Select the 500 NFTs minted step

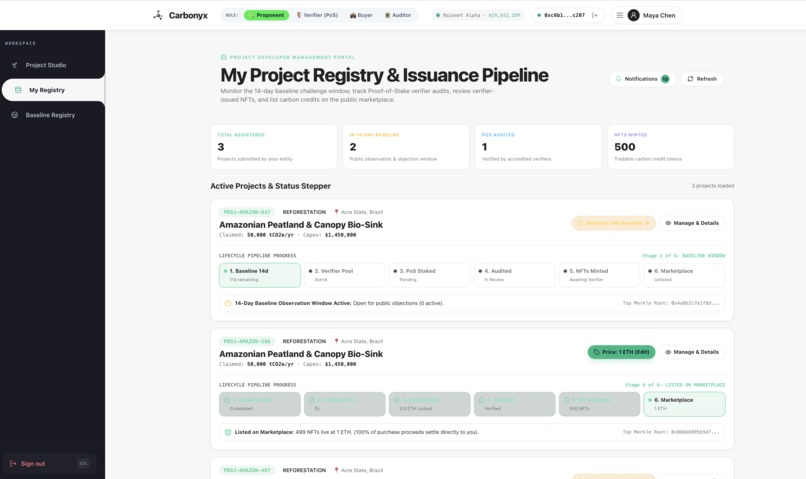click(x=599, y=404)
